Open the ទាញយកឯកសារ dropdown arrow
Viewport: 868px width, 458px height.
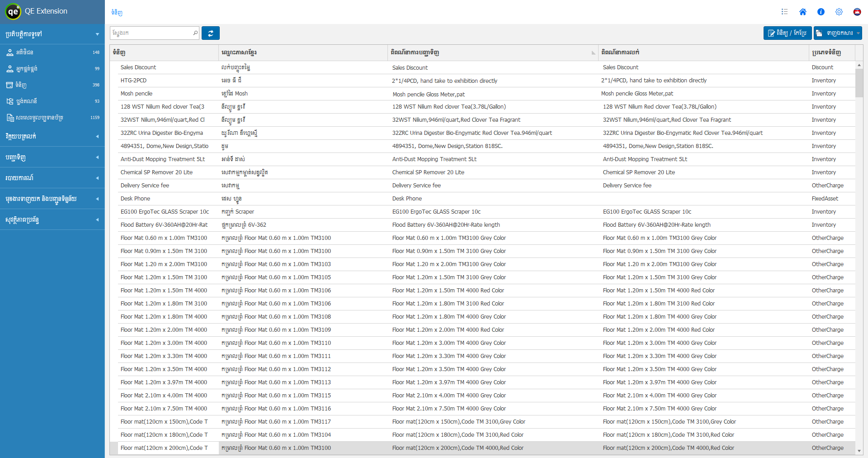(857, 33)
